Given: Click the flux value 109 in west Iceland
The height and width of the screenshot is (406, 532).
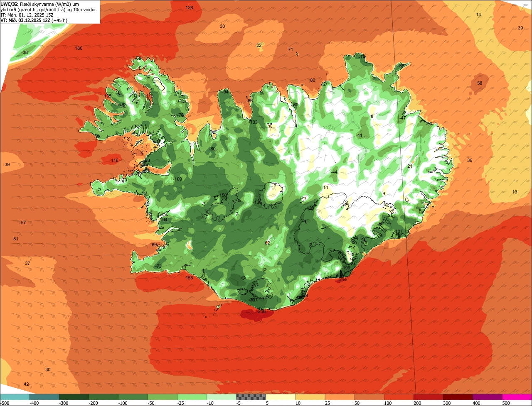Looking at the screenshot, I should pyautogui.click(x=178, y=179).
